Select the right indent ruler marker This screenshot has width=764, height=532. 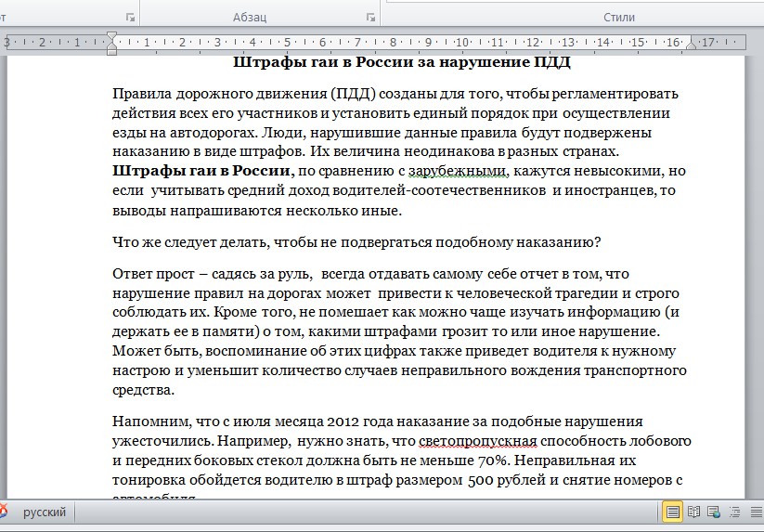(691, 45)
